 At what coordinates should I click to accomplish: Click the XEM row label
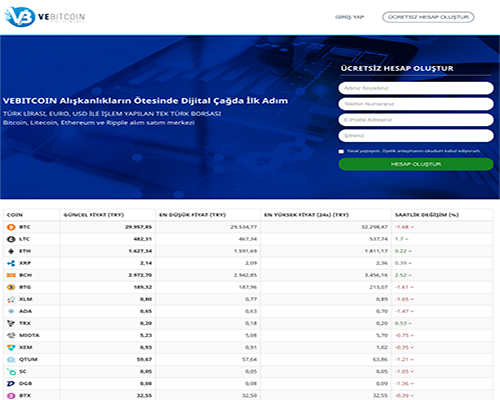(x=26, y=347)
